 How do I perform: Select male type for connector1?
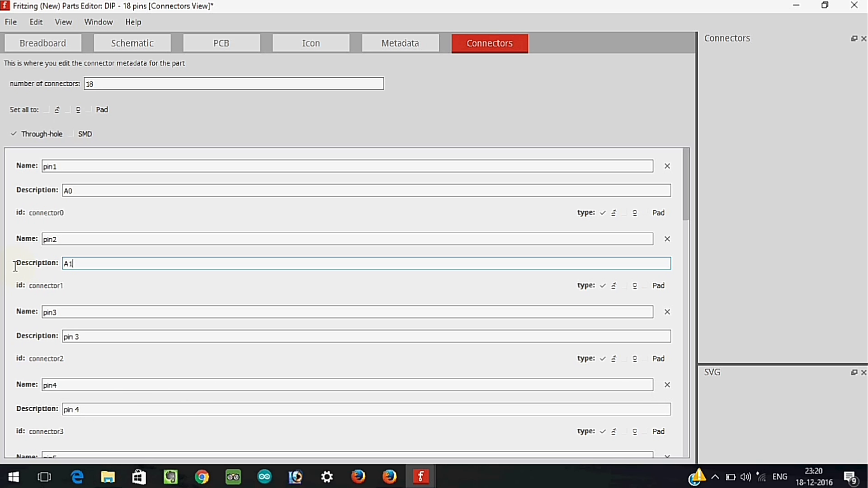pos(609,286)
